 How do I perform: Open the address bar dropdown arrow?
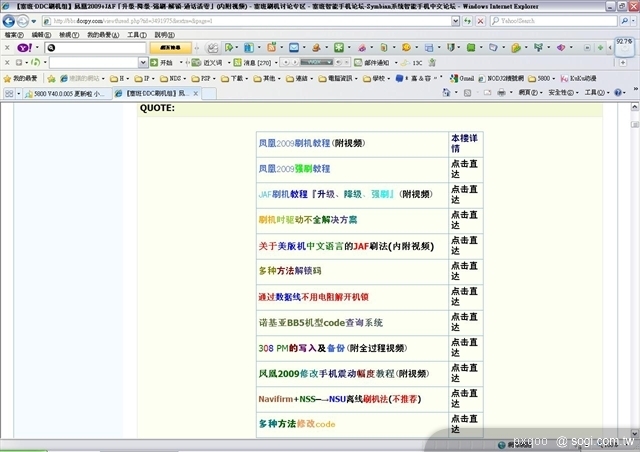pyautogui.click(x=456, y=21)
